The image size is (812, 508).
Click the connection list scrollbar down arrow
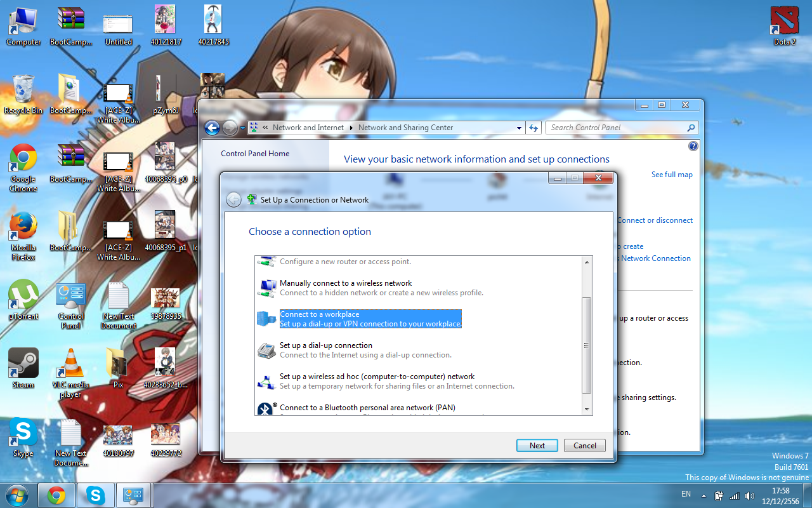pyautogui.click(x=587, y=410)
